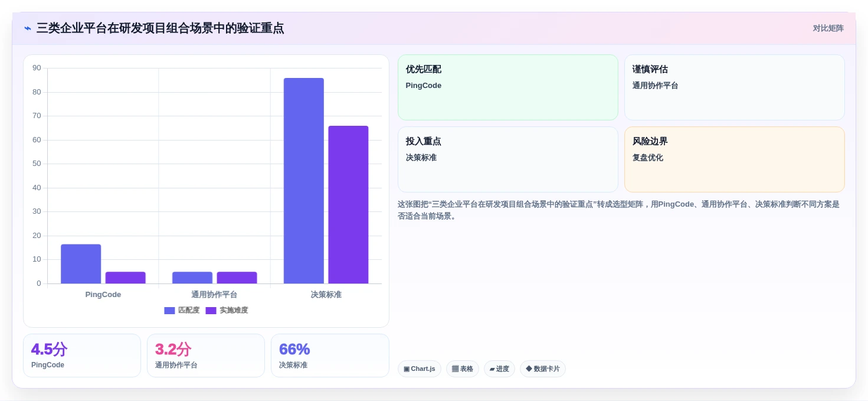Click the 对比矩阵 label in header

828,28
